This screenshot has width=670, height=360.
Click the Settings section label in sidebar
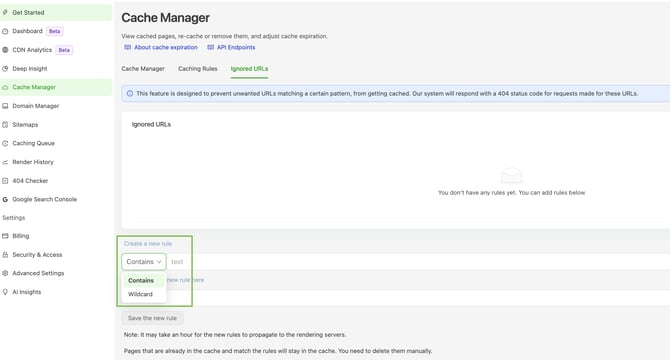tap(14, 218)
